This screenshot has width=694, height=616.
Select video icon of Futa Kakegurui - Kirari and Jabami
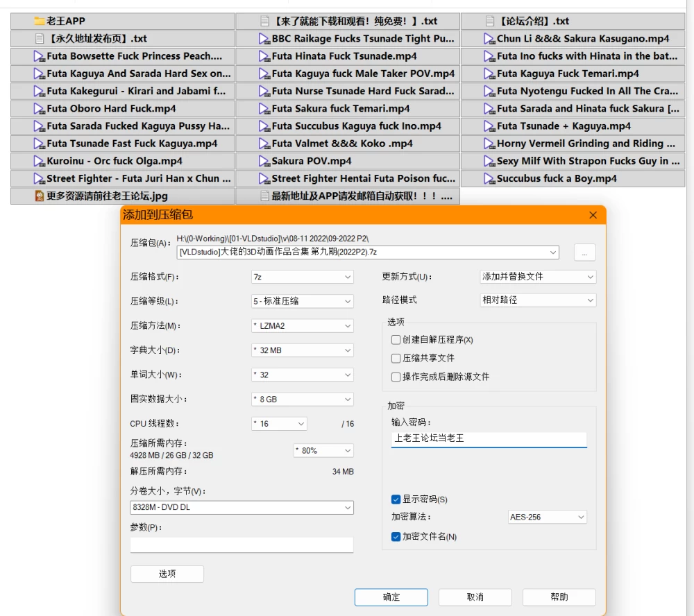pyautogui.click(x=40, y=91)
